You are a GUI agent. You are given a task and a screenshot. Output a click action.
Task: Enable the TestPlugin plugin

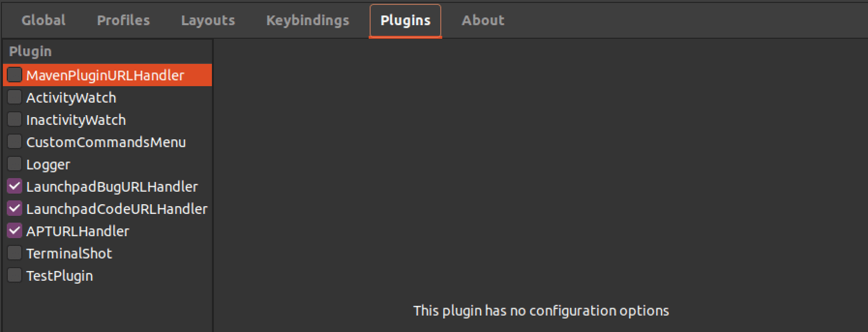[x=14, y=275]
